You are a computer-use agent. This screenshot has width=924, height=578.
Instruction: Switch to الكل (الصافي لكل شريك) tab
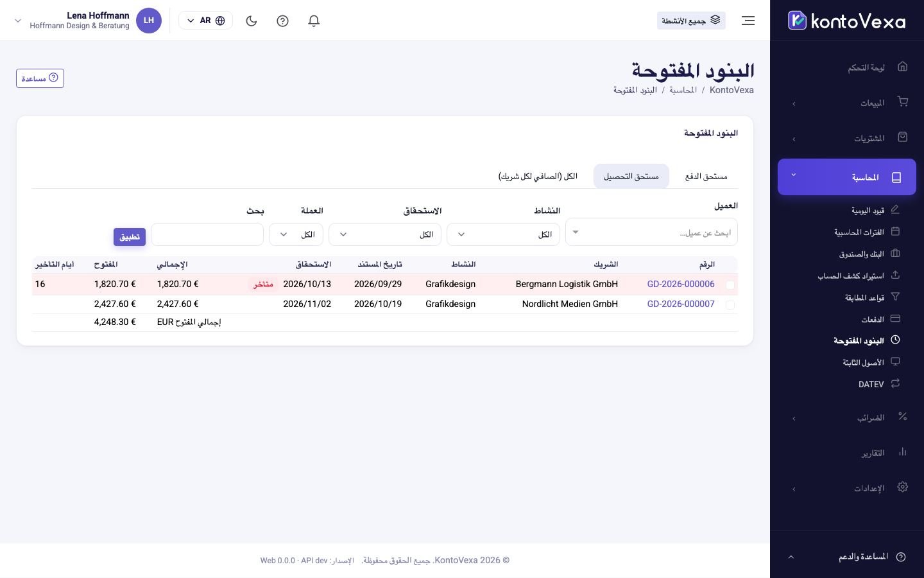coord(538,176)
